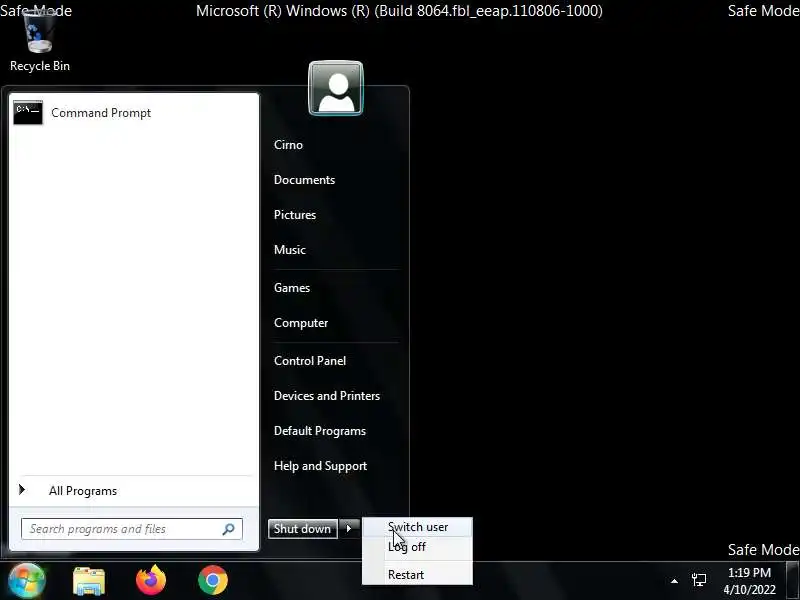Viewport: 800px width, 600px height.
Task: Open the Cirno user folder
Action: click(288, 145)
